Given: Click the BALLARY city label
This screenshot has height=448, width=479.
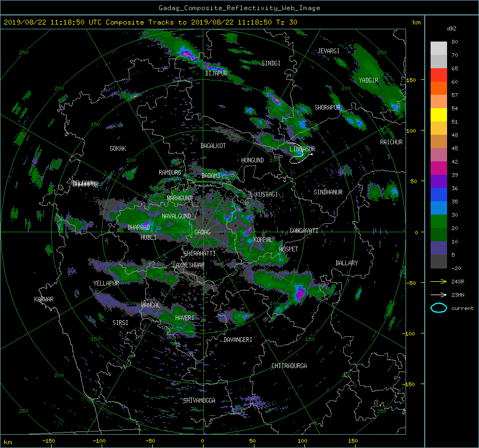Looking at the screenshot, I should [346, 263].
